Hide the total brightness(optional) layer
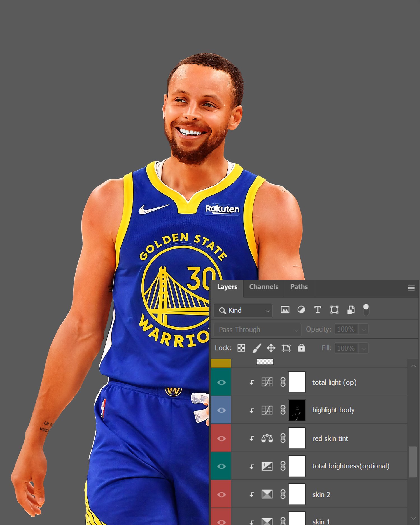This screenshot has width=420, height=525. [x=221, y=466]
